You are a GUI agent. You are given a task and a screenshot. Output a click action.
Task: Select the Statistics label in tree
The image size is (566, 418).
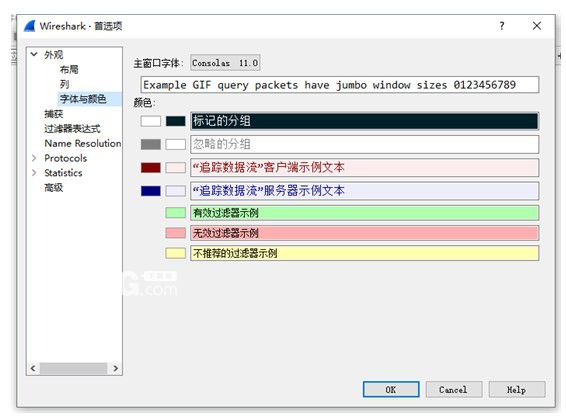[63, 173]
